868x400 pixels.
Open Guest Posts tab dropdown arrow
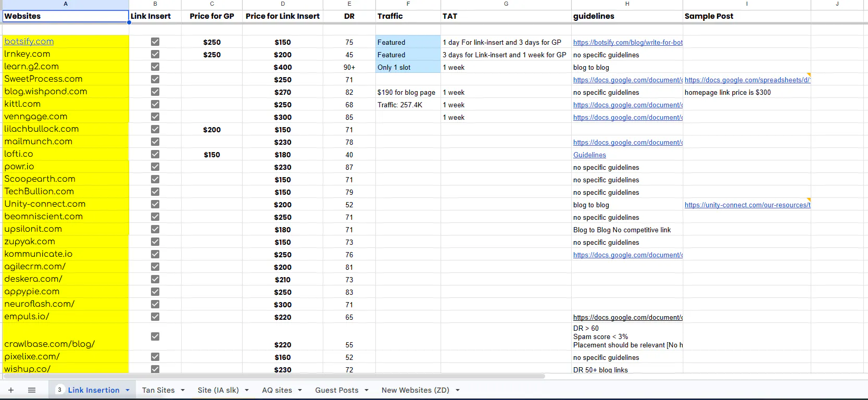point(367,390)
